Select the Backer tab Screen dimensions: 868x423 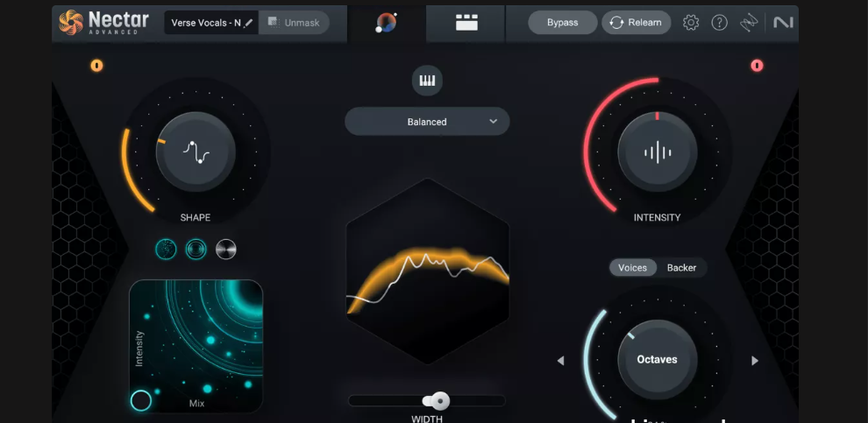pyautogui.click(x=681, y=268)
